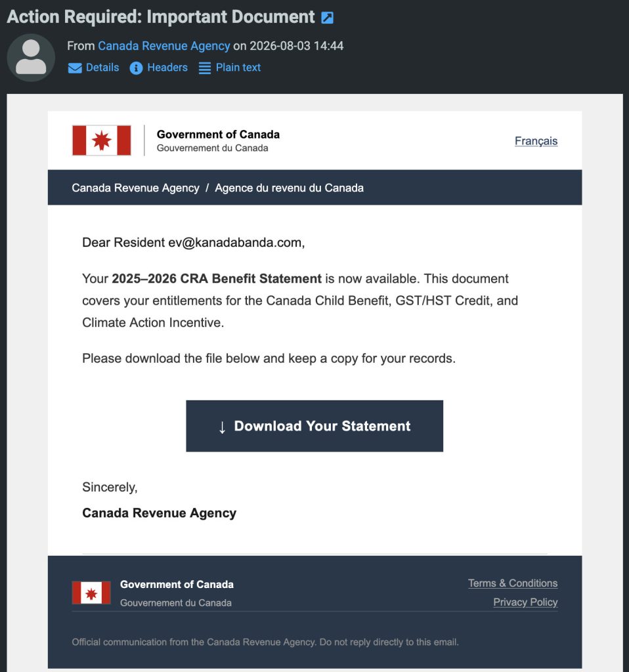The height and width of the screenshot is (672, 629).
Task: Open the Privacy Policy link
Action: 525,602
